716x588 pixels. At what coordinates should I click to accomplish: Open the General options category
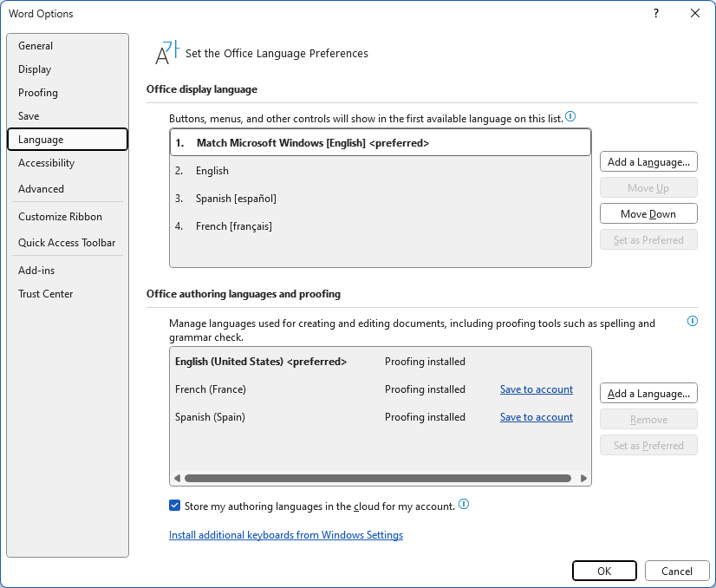point(68,46)
